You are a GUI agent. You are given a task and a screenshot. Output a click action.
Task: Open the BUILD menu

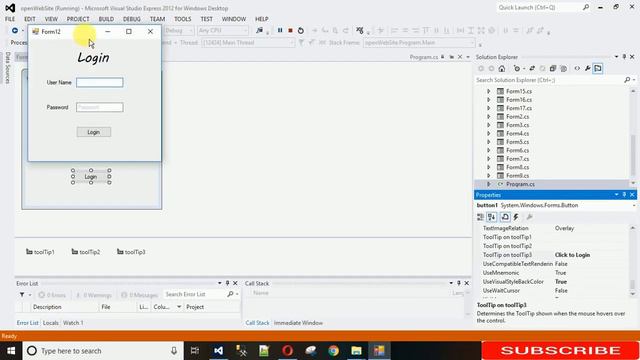[x=106, y=19]
